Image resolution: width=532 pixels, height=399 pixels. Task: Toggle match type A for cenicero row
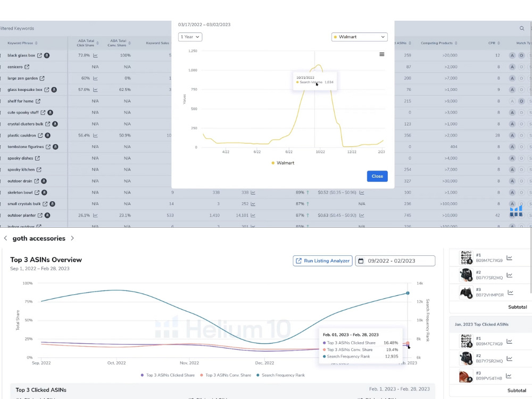pyautogui.click(x=512, y=67)
